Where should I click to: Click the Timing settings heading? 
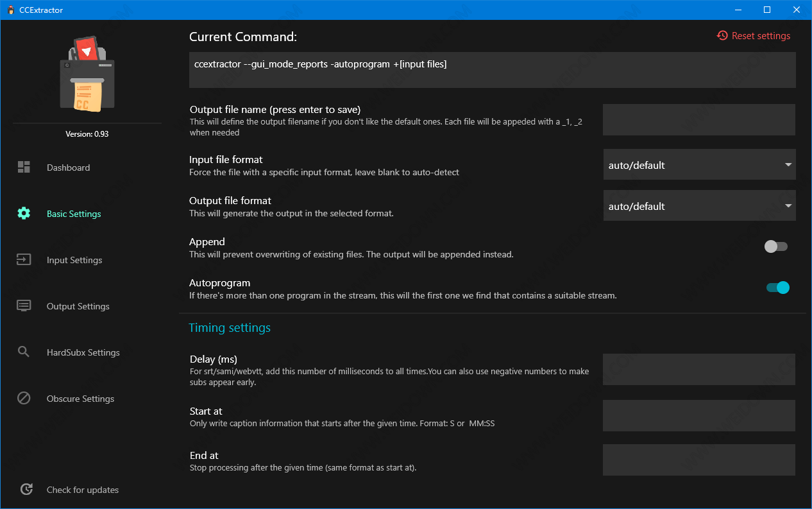point(230,328)
